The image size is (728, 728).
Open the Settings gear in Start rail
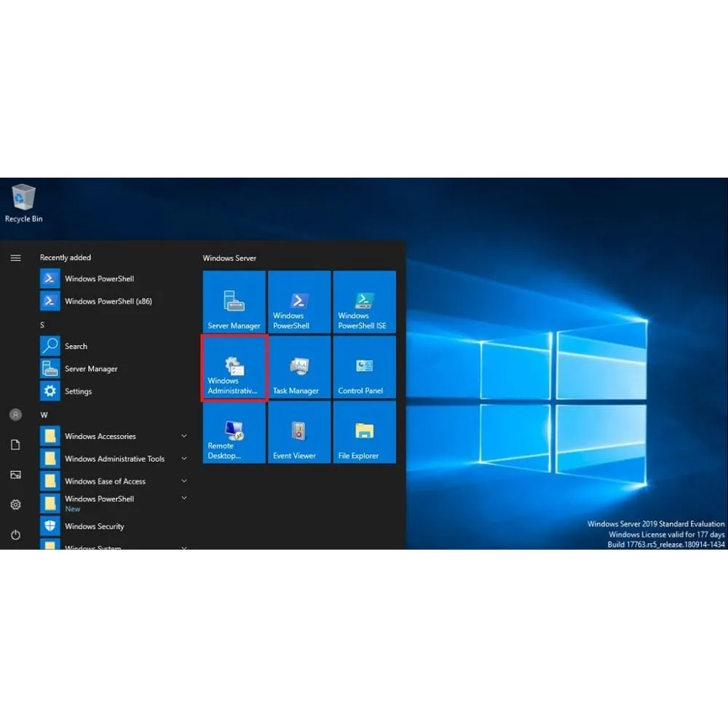coord(15,505)
